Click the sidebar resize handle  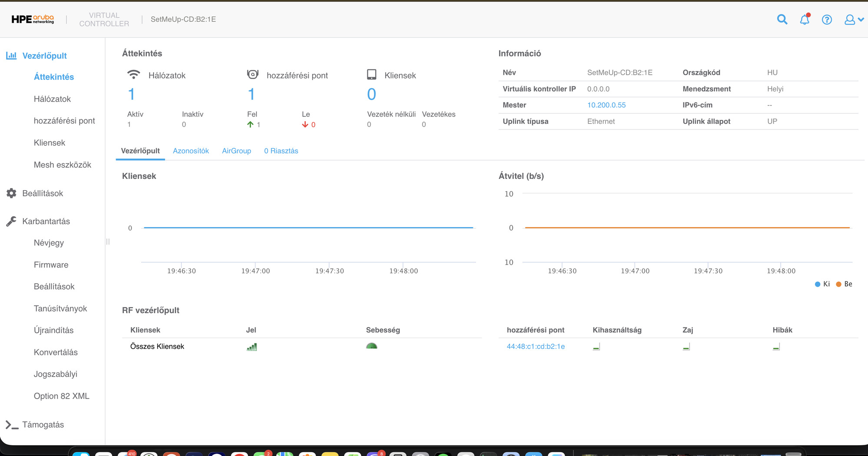coord(108,241)
